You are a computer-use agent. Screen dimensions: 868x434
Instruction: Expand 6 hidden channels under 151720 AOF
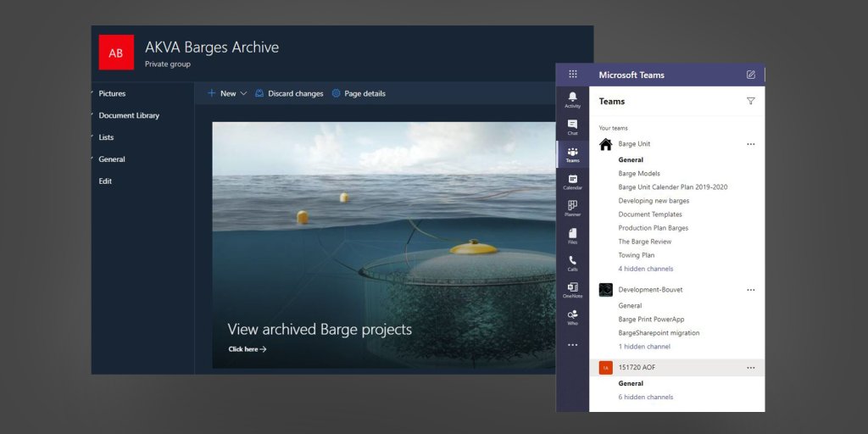point(645,397)
